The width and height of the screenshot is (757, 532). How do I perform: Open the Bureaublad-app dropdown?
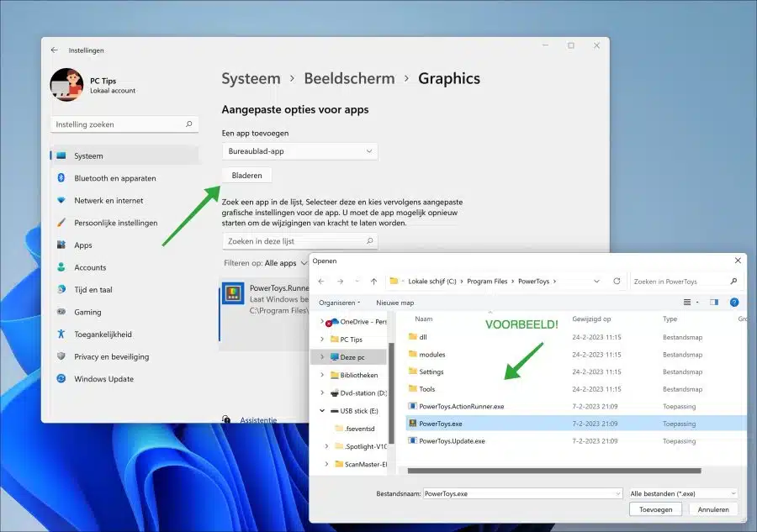coord(299,151)
